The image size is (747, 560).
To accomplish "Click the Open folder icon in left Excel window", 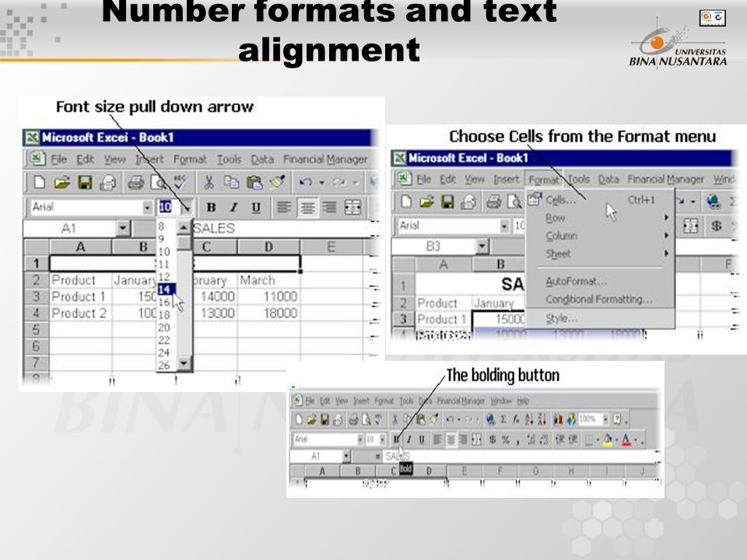I will click(x=62, y=182).
